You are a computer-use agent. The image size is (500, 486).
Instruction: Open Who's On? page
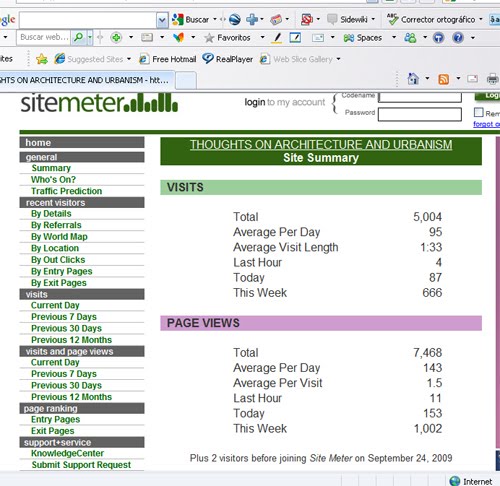coord(53,179)
